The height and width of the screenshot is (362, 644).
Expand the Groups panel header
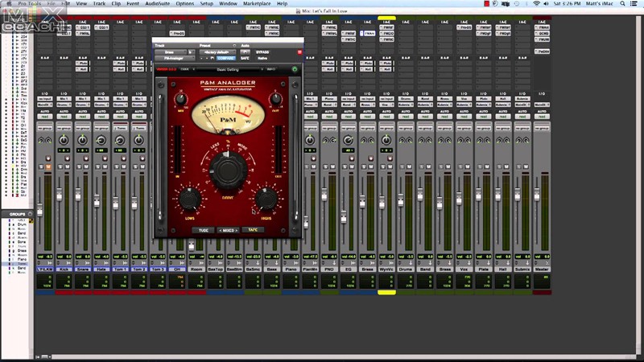click(x=16, y=214)
